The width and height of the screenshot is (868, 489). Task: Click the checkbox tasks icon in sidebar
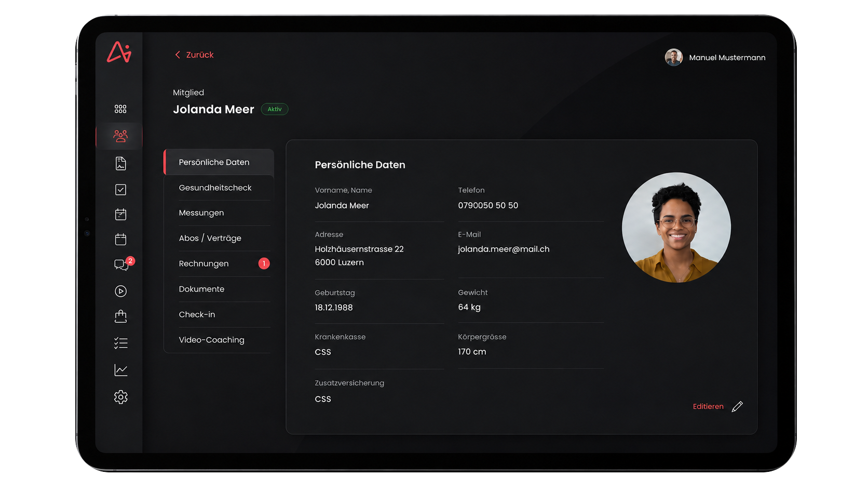click(x=120, y=190)
